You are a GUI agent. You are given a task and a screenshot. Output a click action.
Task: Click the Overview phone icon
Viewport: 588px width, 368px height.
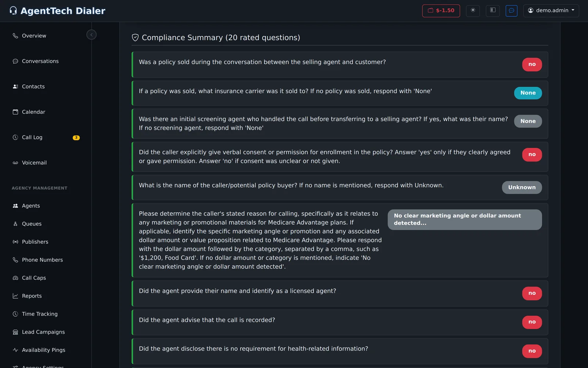(x=15, y=36)
